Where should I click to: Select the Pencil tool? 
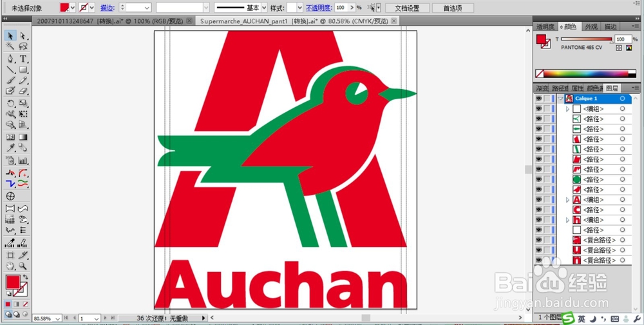point(23,80)
